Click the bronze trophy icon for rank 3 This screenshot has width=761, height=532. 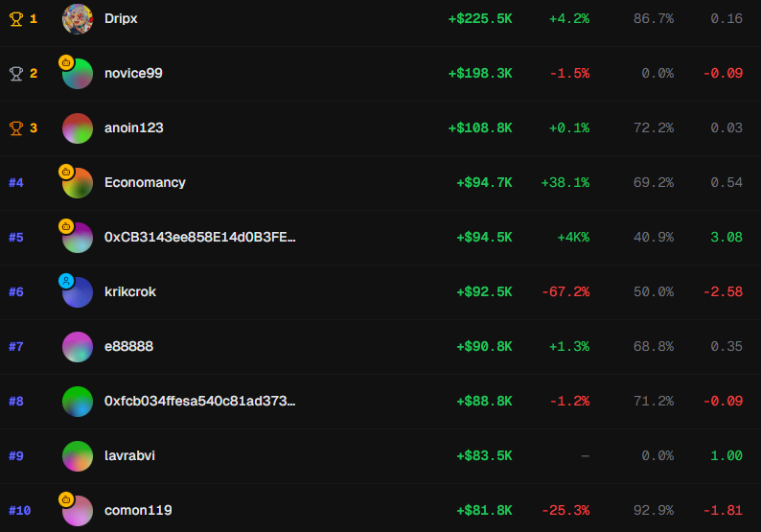point(16,128)
